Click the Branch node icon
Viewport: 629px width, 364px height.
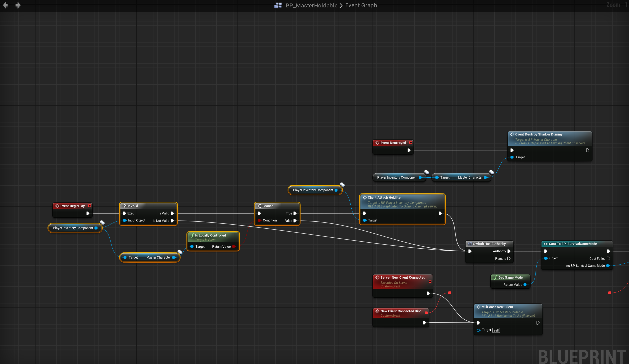(259, 206)
